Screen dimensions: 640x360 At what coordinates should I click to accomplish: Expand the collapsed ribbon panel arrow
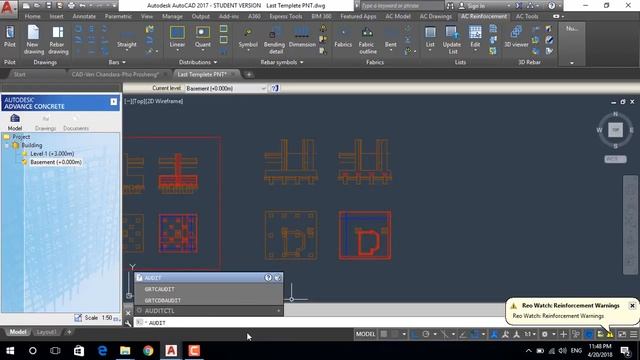click(571, 63)
